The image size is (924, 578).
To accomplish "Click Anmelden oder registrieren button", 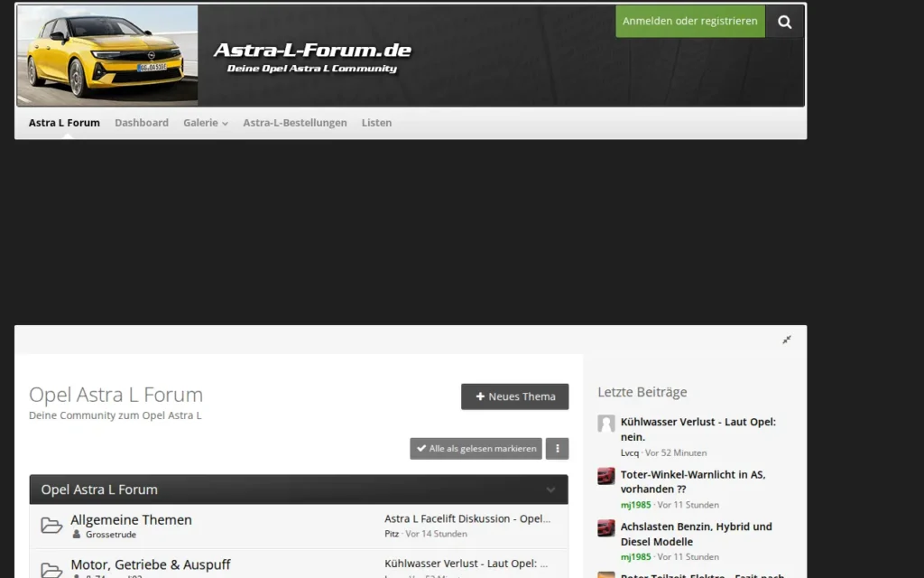I will pos(690,22).
